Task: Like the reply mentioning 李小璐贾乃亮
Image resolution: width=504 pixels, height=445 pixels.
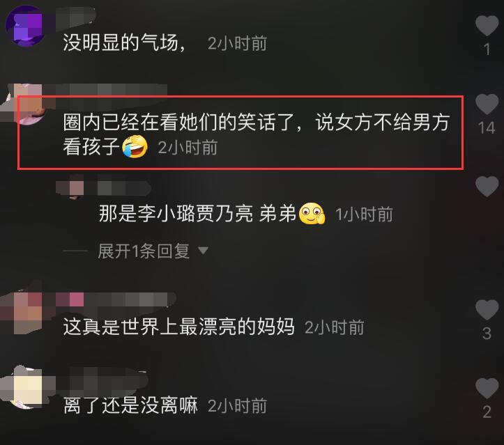Action: tap(487, 187)
